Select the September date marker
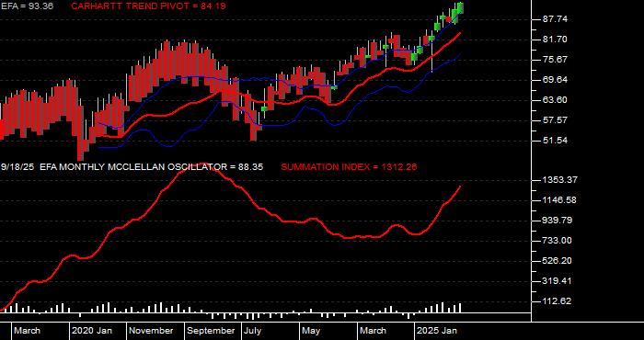This screenshot has width=644, height=340. (x=211, y=331)
